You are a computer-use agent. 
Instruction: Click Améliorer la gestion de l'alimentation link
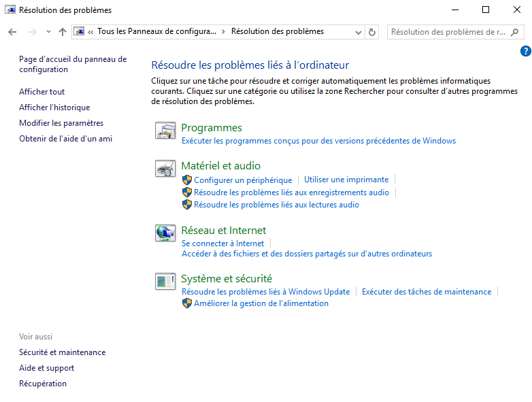click(x=261, y=303)
